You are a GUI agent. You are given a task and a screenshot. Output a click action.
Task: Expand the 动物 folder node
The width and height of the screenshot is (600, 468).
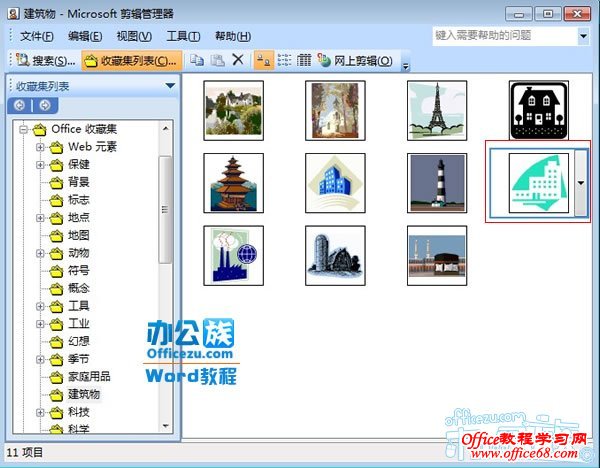[x=40, y=253]
